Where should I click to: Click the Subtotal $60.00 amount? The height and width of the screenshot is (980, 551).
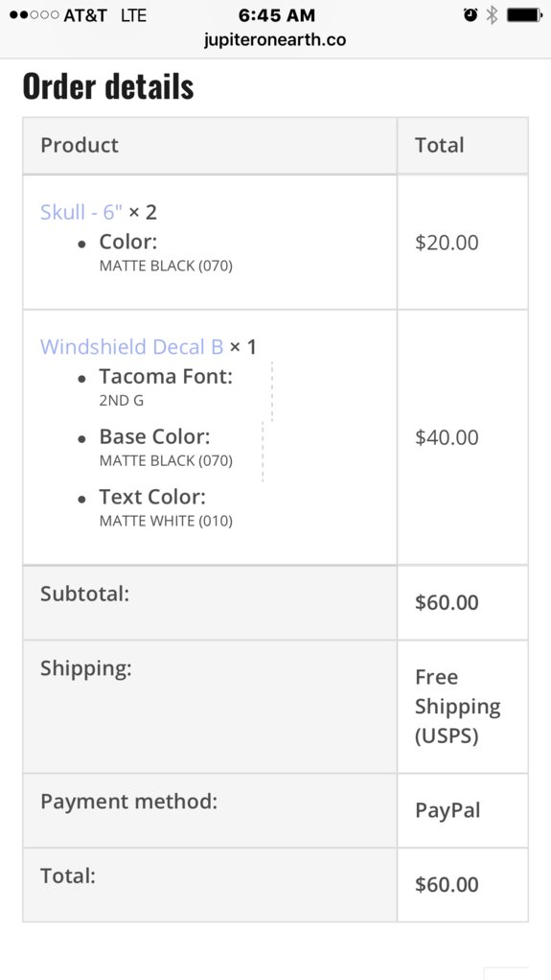coord(447,602)
